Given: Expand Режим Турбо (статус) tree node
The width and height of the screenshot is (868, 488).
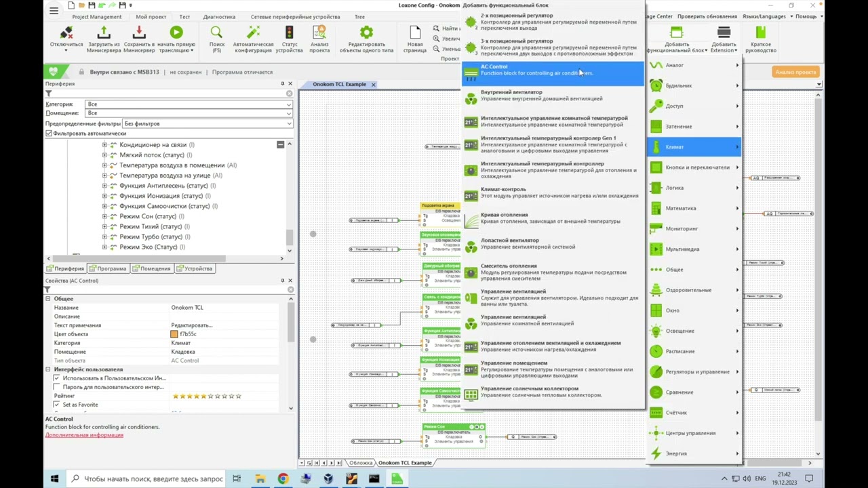Looking at the screenshot, I should click(104, 237).
